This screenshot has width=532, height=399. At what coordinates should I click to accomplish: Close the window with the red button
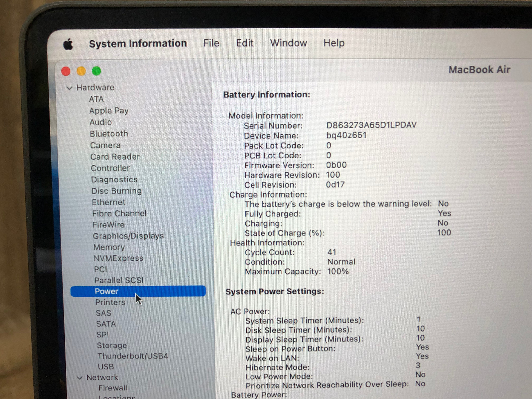(66, 71)
